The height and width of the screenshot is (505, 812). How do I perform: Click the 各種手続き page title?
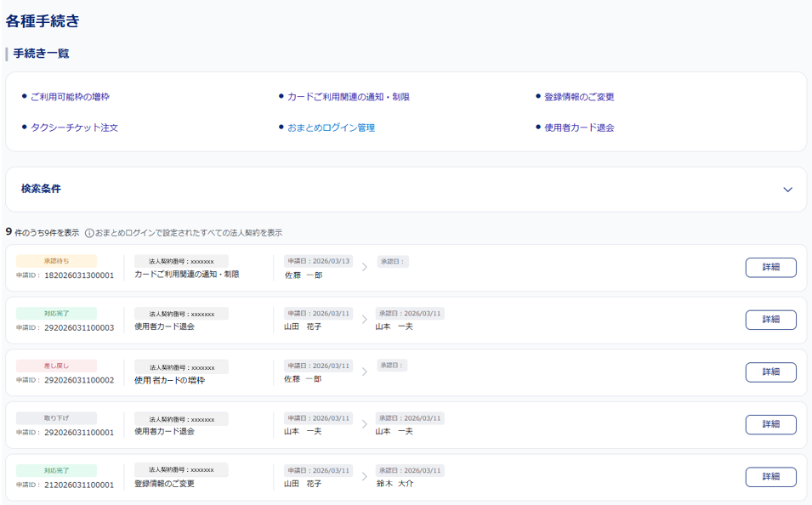coord(43,20)
